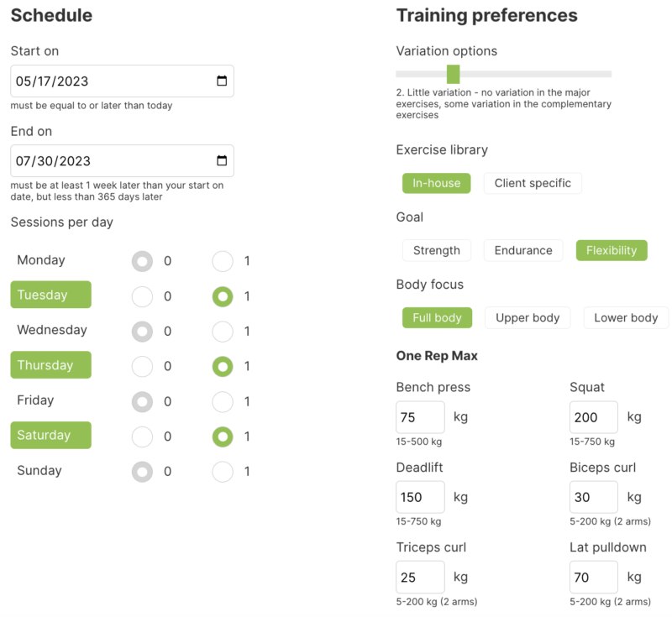
Task: Choose Upper body focus
Action: pyautogui.click(x=528, y=318)
